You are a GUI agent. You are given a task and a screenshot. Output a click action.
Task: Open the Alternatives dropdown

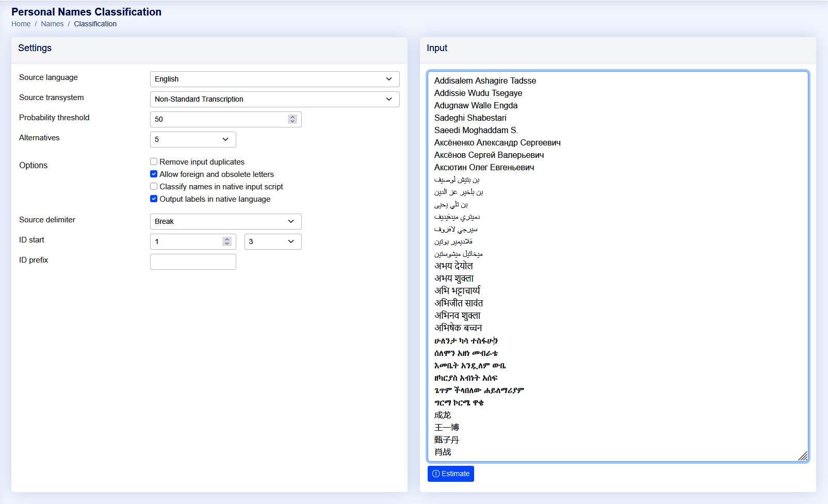point(193,139)
